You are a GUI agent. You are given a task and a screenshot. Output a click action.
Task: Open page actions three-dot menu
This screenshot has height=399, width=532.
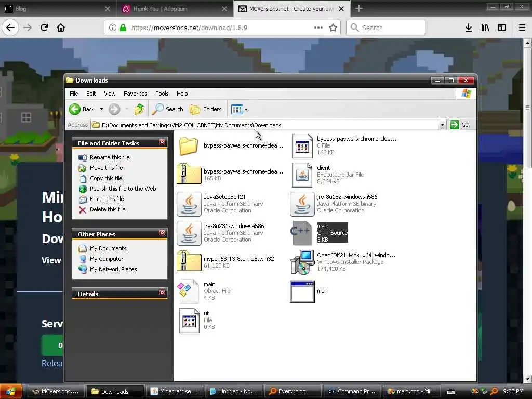pyautogui.click(x=318, y=28)
